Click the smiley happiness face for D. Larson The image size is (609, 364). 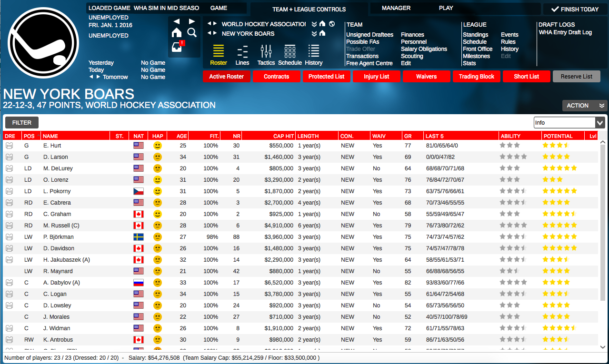point(157,157)
